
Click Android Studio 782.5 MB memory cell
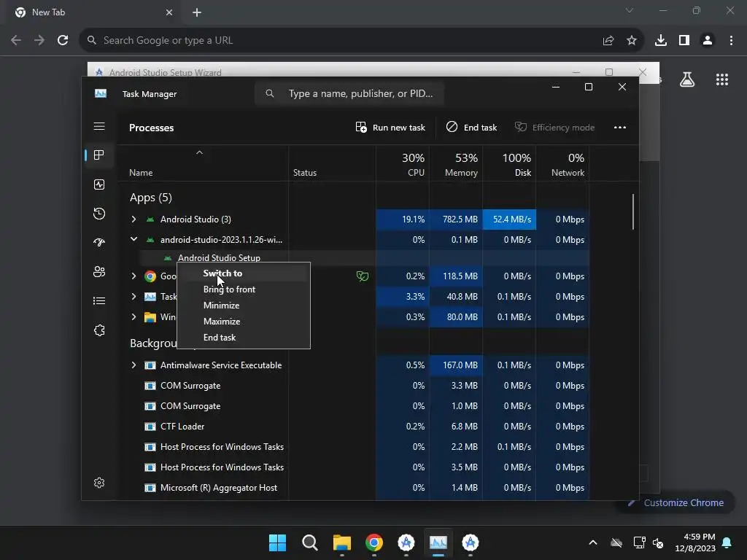(x=456, y=219)
